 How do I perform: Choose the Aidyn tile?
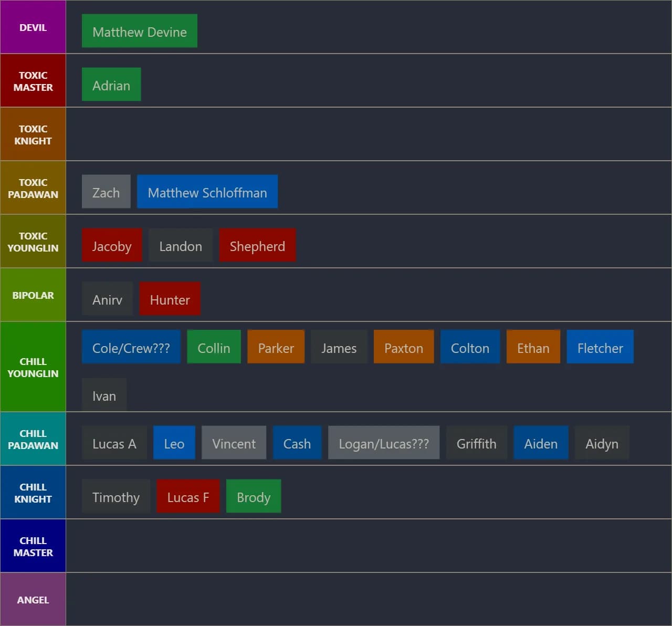click(x=602, y=443)
